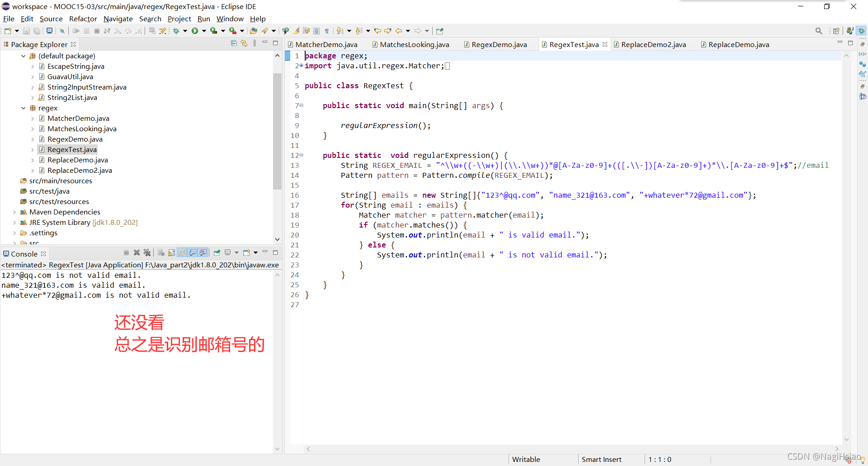This screenshot has width=868, height=466.
Task: Remove all terminated launches in Console
Action: tap(147, 252)
